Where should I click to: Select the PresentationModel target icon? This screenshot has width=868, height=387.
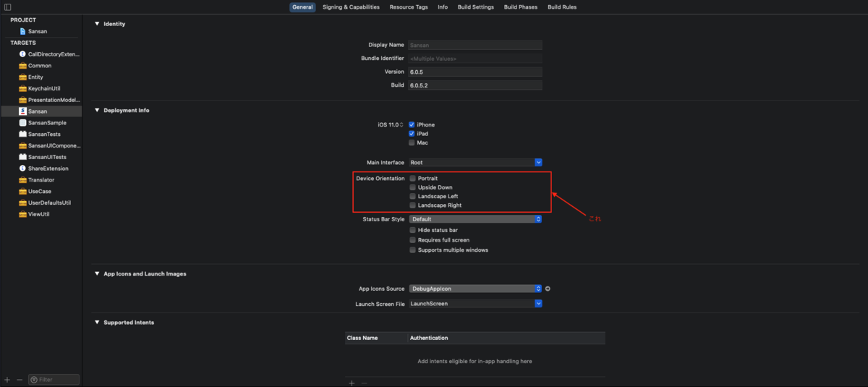click(x=22, y=100)
